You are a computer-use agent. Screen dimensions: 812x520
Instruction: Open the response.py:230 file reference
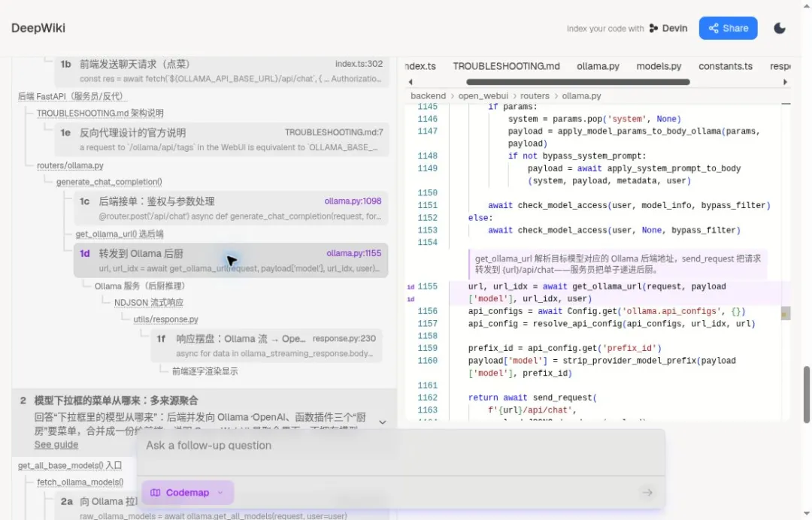point(344,338)
